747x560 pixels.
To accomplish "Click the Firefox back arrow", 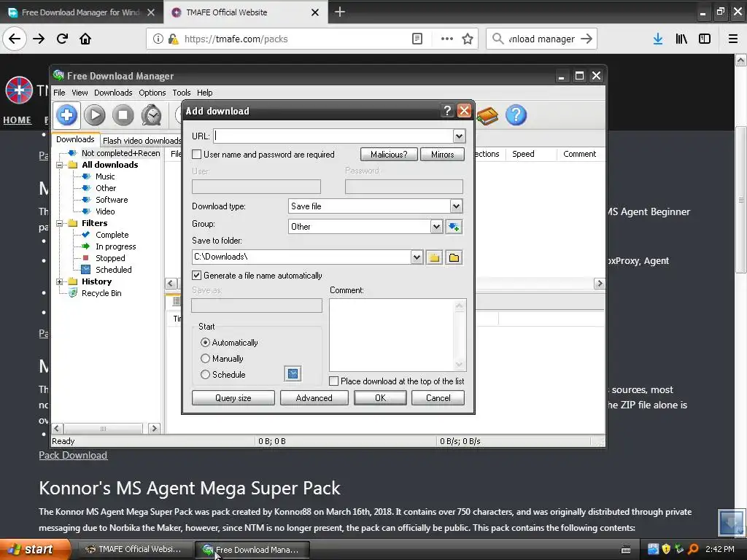I will coord(15,39).
